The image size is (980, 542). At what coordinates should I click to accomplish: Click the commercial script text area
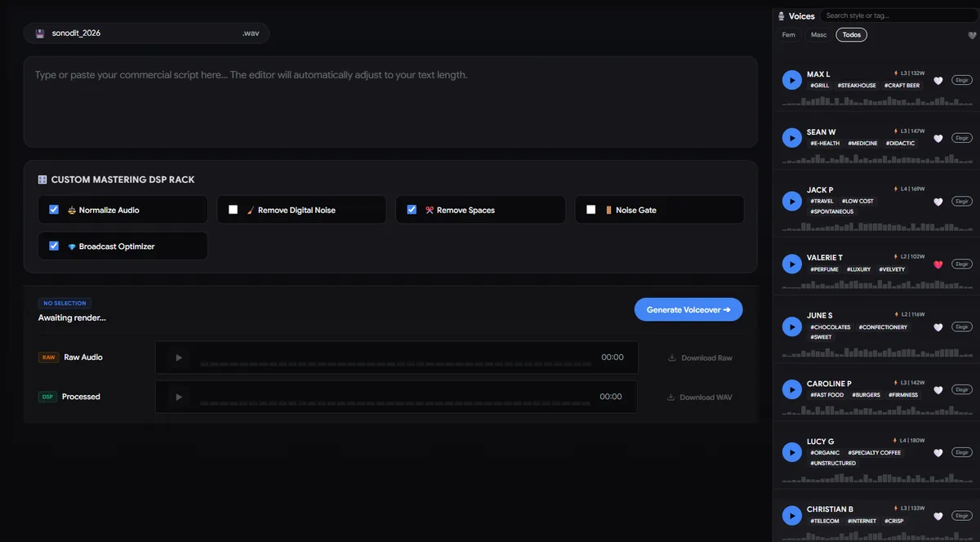tap(390, 101)
